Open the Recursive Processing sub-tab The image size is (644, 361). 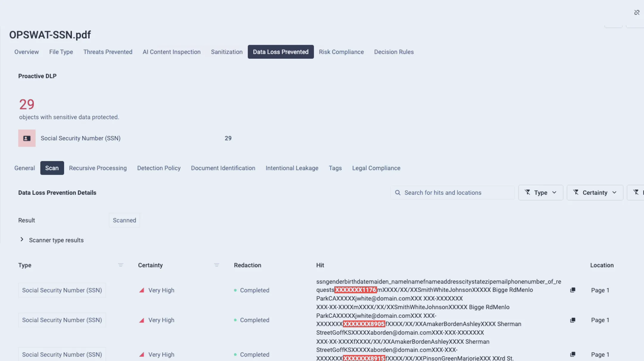pos(98,168)
